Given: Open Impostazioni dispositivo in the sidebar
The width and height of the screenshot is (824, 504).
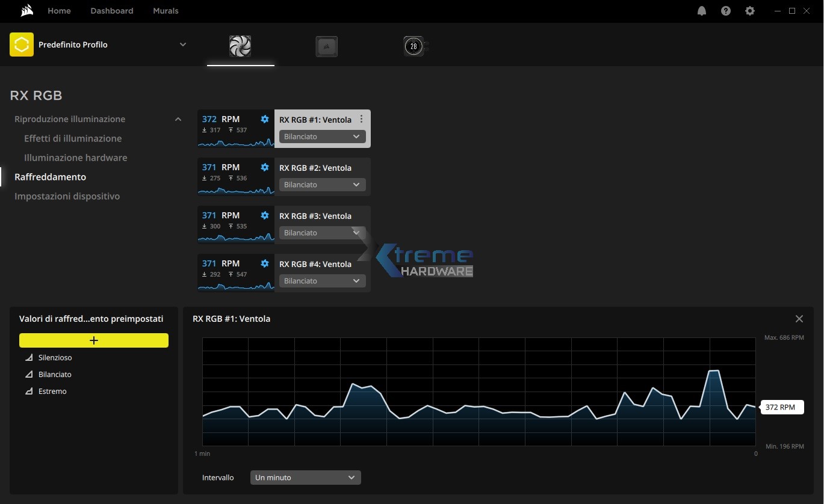Looking at the screenshot, I should click(67, 196).
